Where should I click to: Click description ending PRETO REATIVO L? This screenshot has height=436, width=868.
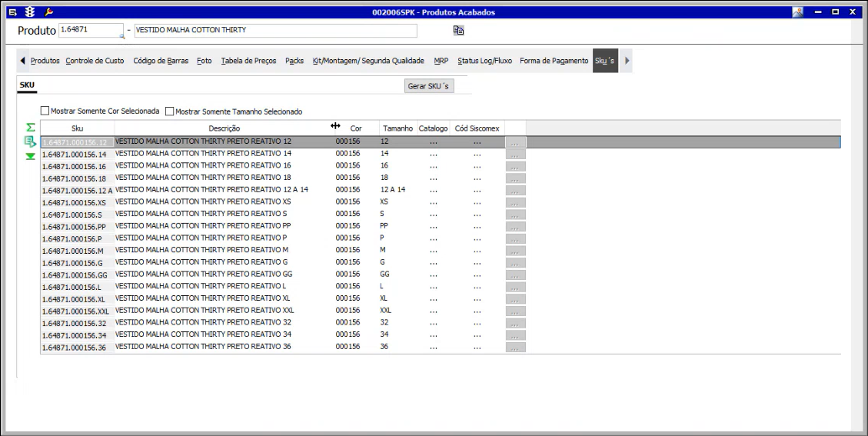click(201, 286)
